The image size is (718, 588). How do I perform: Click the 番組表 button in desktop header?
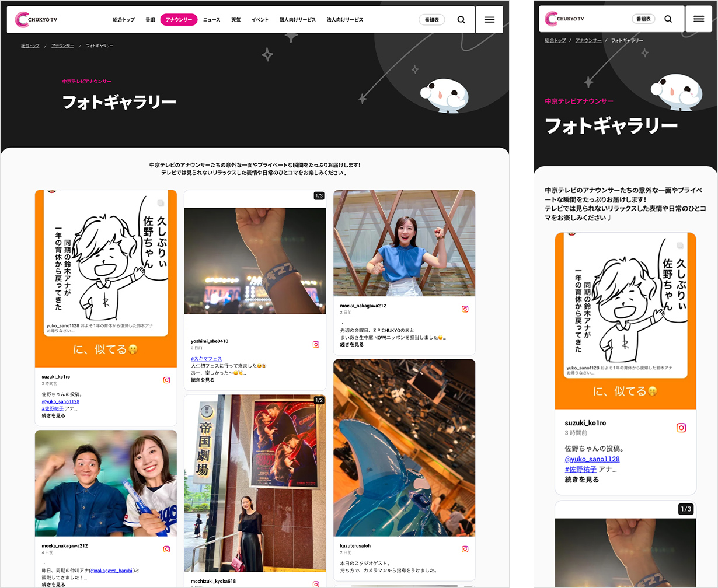click(431, 20)
